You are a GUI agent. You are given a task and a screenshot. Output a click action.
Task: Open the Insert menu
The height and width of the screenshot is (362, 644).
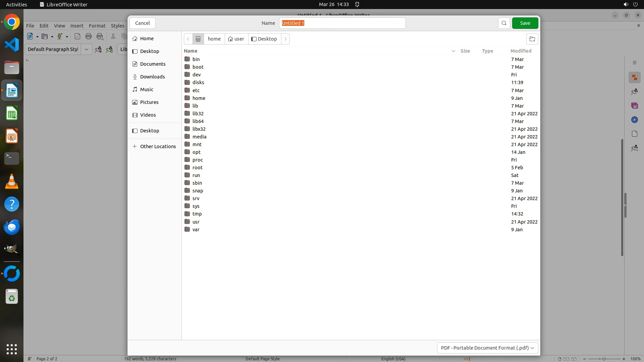tap(77, 26)
